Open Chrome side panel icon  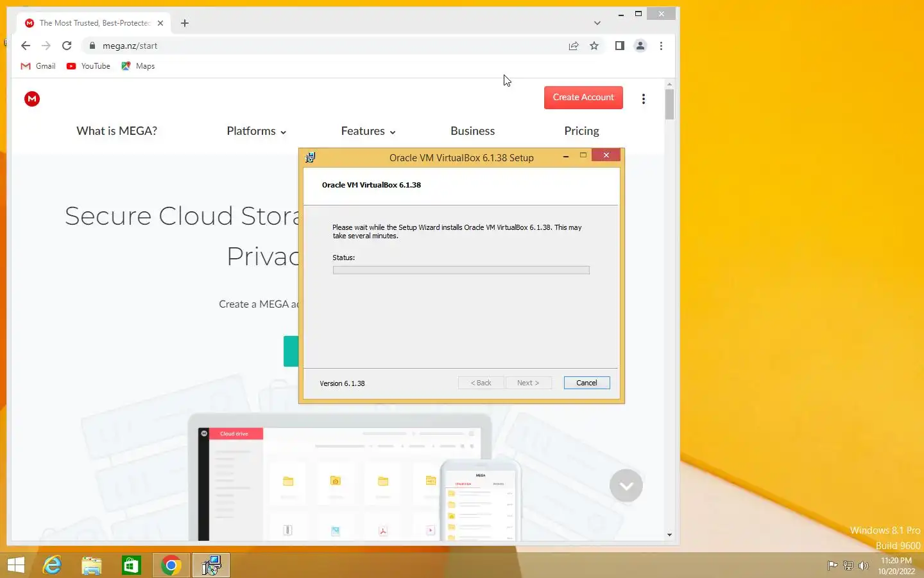click(x=619, y=46)
